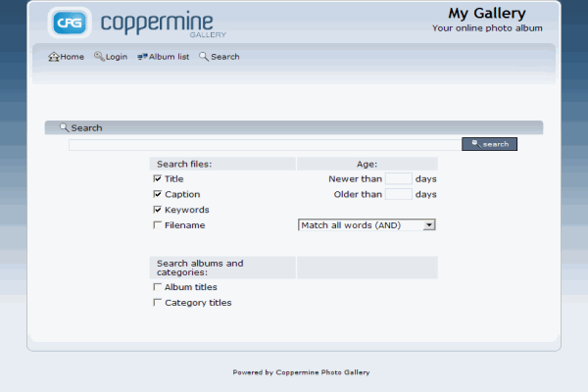Disable the Keywords checkbox

tap(158, 210)
